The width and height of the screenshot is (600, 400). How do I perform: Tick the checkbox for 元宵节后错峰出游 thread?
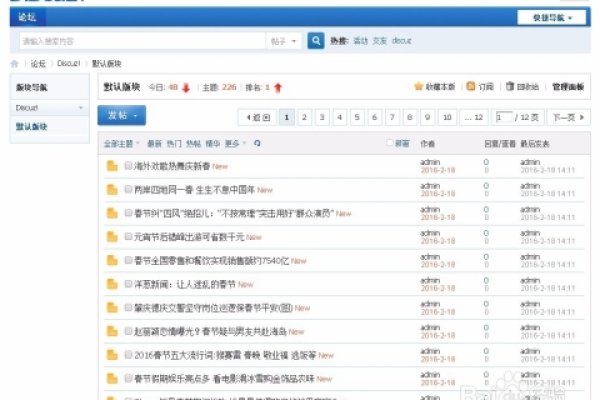coord(128,237)
